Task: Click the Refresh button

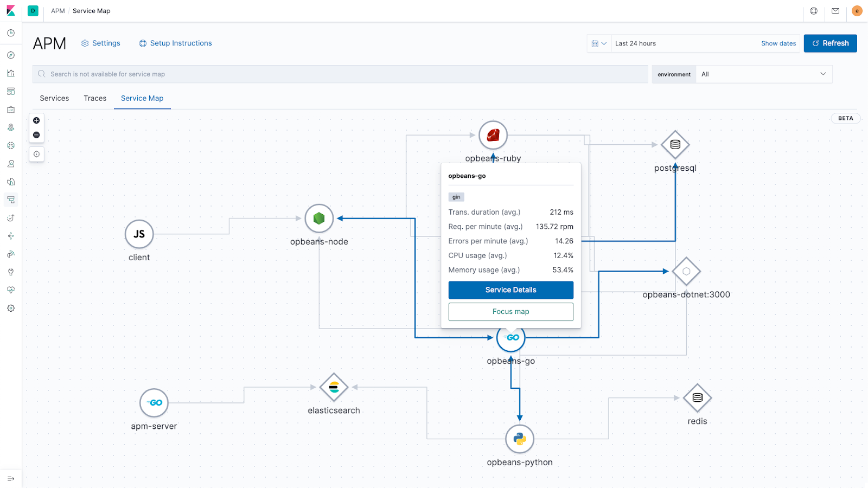Action: point(831,43)
